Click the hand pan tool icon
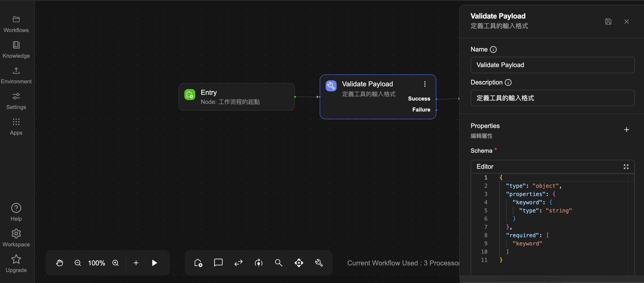Viewport: 644px width, 283px height. (x=59, y=263)
